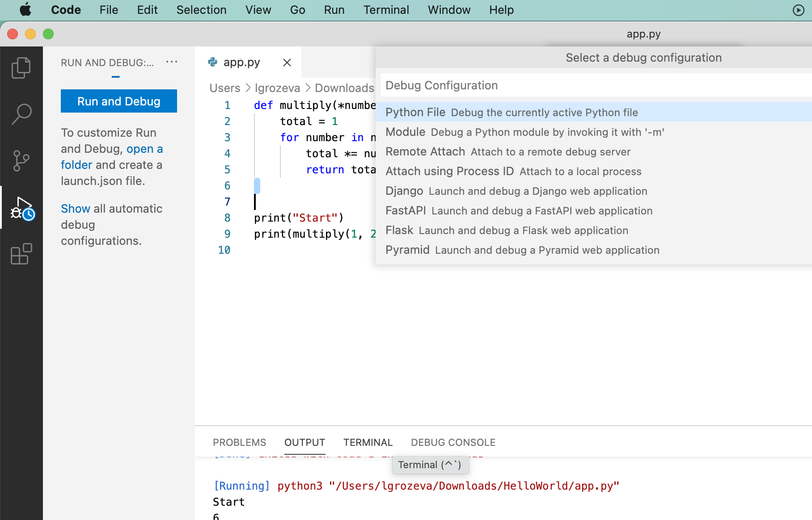Click the Apple menu icon
The width and height of the screenshot is (812, 520).
point(25,10)
